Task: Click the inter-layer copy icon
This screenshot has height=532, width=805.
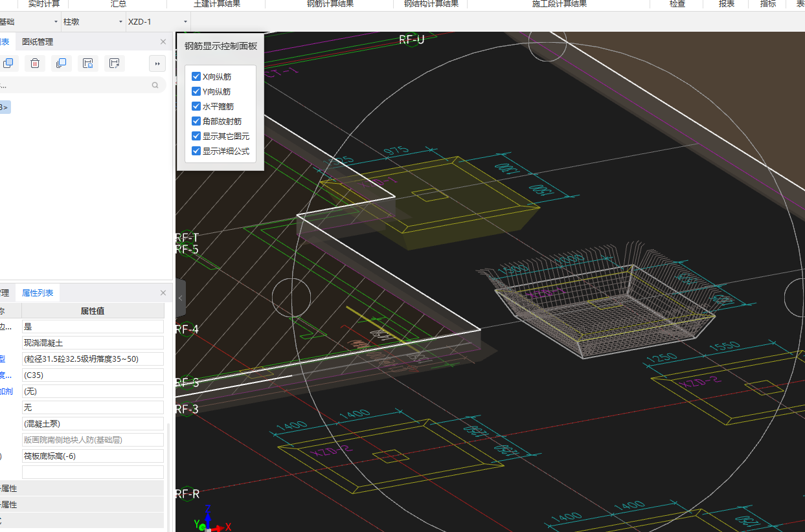Action: click(x=62, y=63)
